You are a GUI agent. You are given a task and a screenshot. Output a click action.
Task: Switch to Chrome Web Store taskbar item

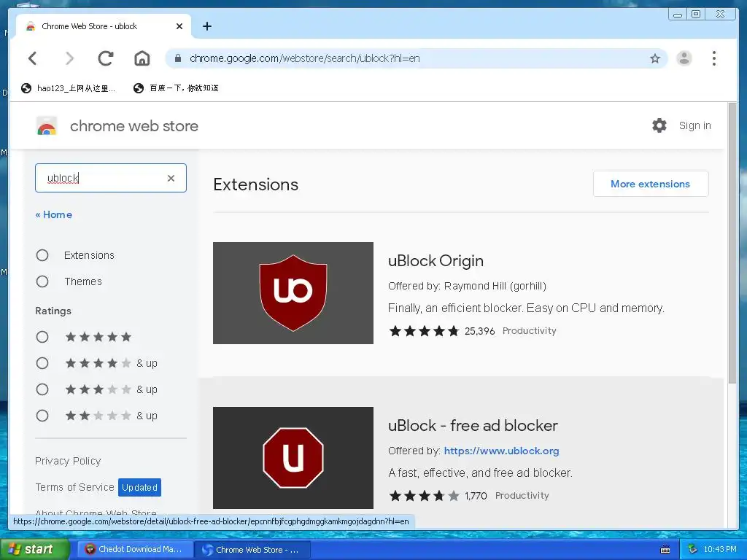[x=252, y=550]
